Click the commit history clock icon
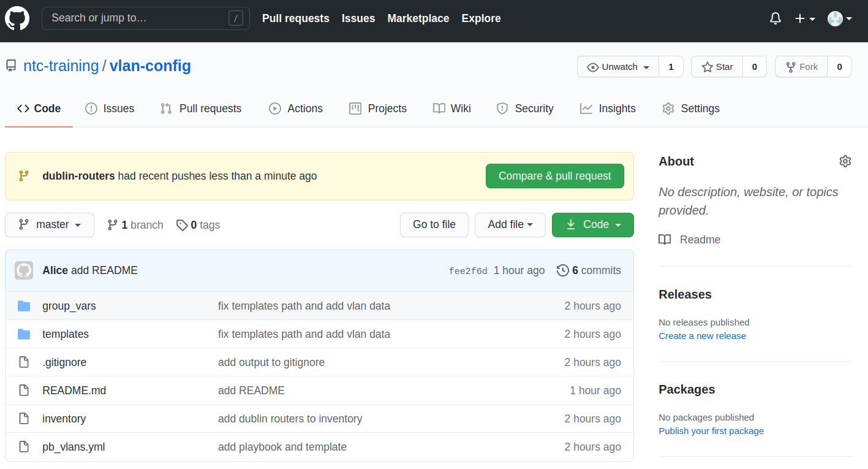Image resolution: width=868 pixels, height=469 pixels. pyautogui.click(x=562, y=270)
